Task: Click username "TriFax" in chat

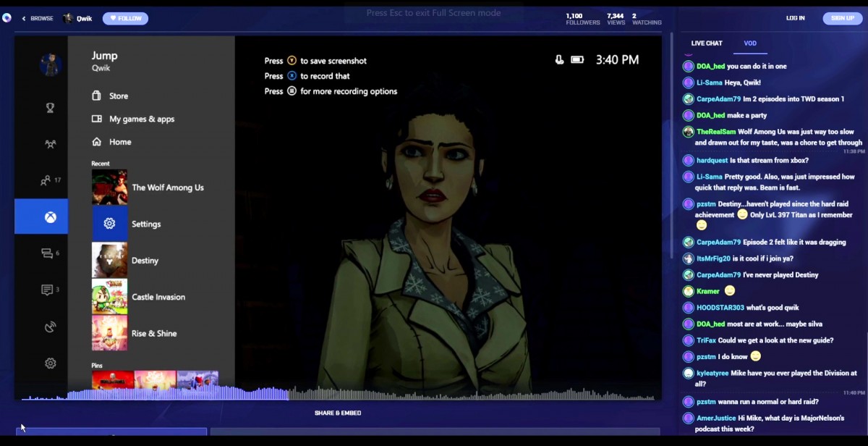Action: (x=706, y=340)
